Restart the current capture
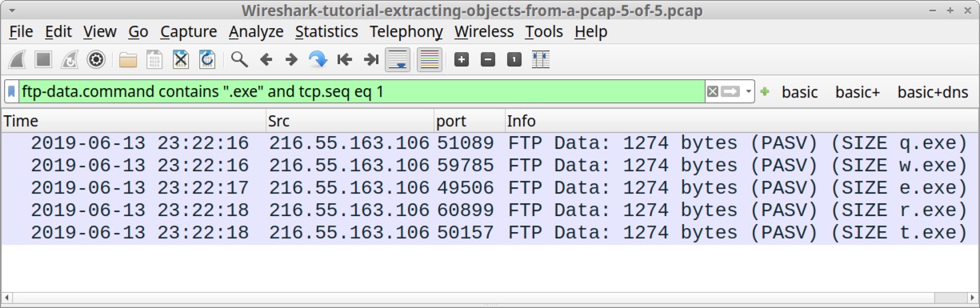The height and width of the screenshot is (308, 980). (x=70, y=59)
